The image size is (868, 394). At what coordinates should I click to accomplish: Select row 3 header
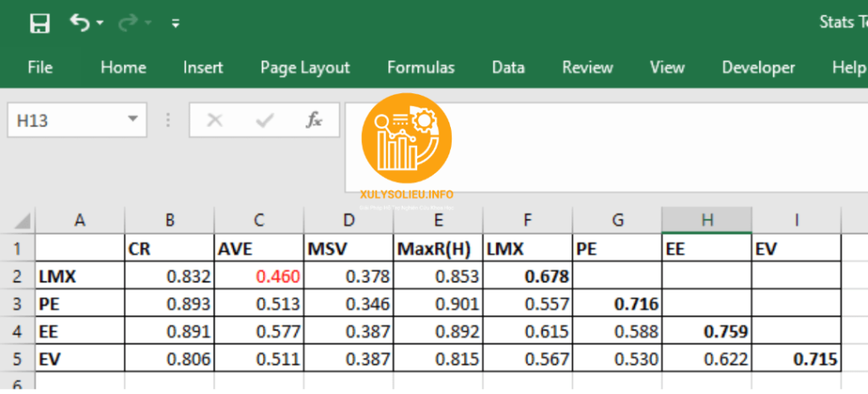[18, 304]
